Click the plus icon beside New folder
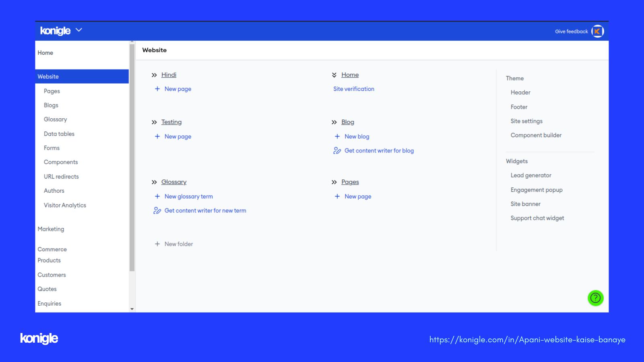This screenshot has height=362, width=644. 157,244
